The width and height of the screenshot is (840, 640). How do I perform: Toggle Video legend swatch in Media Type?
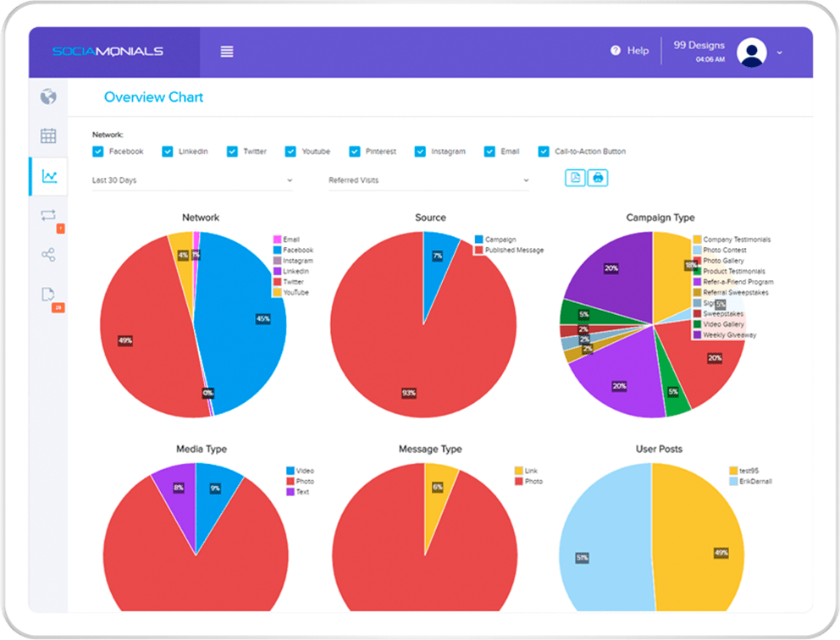tap(290, 471)
